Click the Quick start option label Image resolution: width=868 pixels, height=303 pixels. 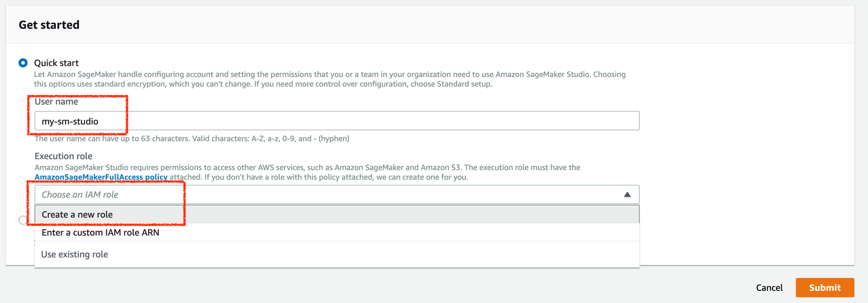(56, 63)
